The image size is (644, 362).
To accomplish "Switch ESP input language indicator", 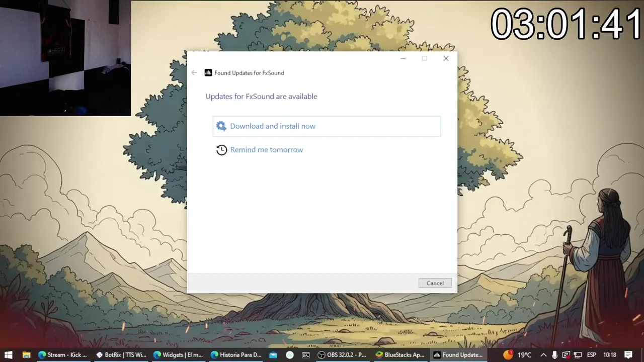I will point(592,355).
